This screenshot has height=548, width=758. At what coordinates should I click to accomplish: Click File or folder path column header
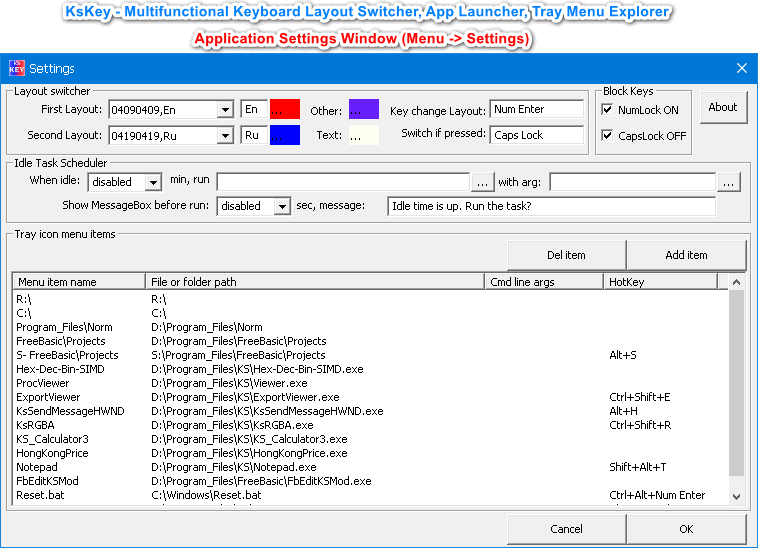point(315,282)
